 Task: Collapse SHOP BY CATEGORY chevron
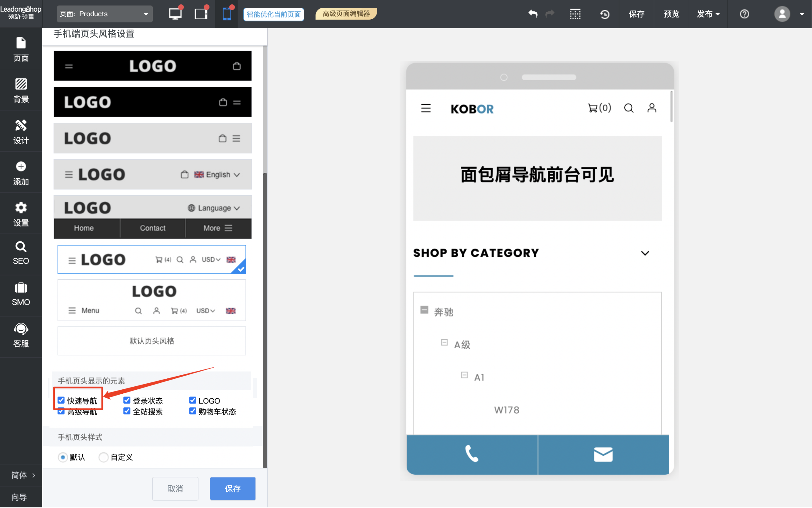[x=645, y=253]
